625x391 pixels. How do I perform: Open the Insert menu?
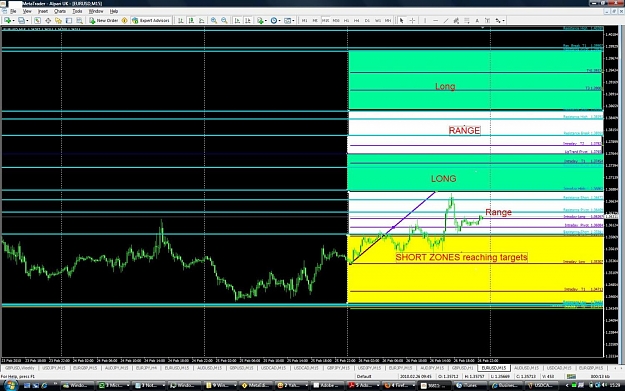[x=43, y=11]
